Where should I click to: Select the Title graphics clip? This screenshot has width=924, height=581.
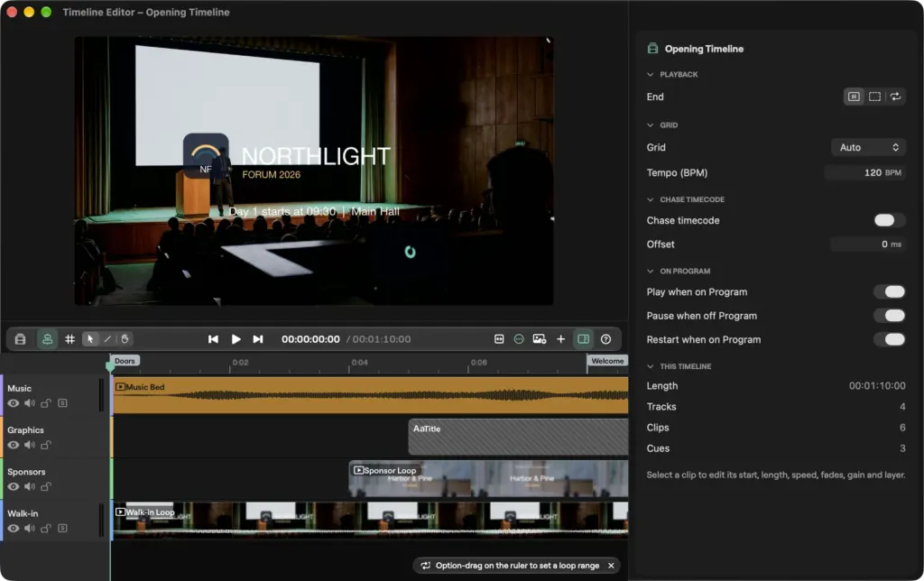(518, 437)
